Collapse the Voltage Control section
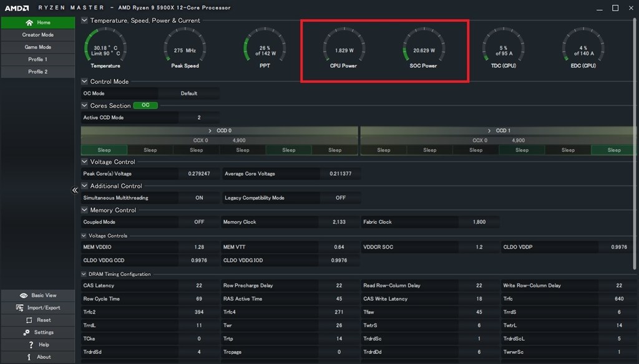 [84, 161]
